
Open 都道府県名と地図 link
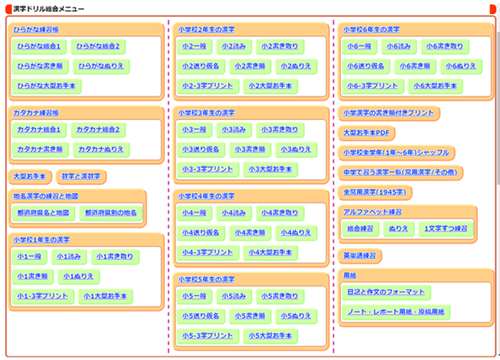43,213
